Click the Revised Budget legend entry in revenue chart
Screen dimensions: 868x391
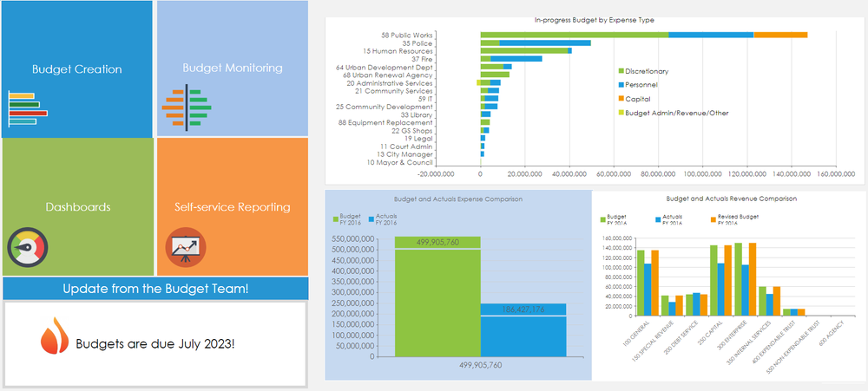tap(734, 219)
